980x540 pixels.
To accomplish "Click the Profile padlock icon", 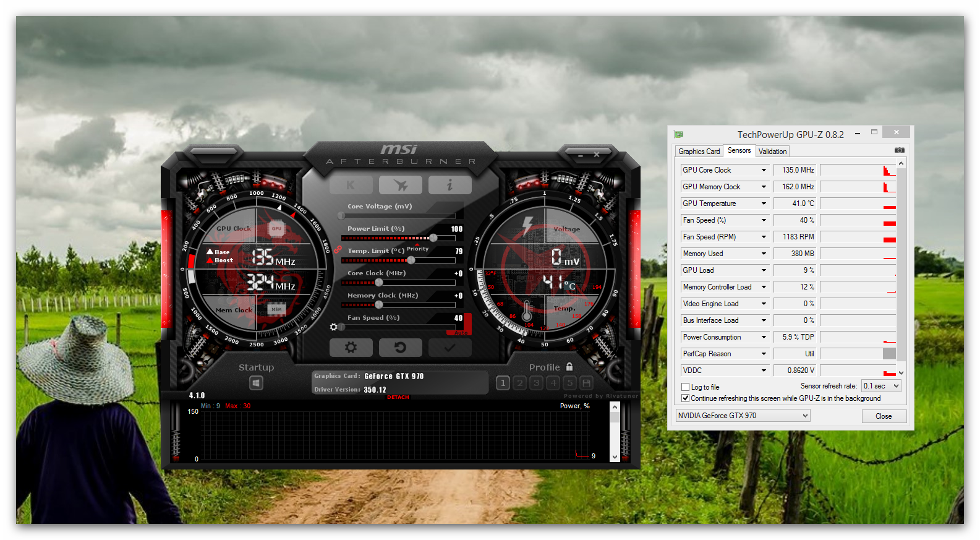I will [569, 367].
